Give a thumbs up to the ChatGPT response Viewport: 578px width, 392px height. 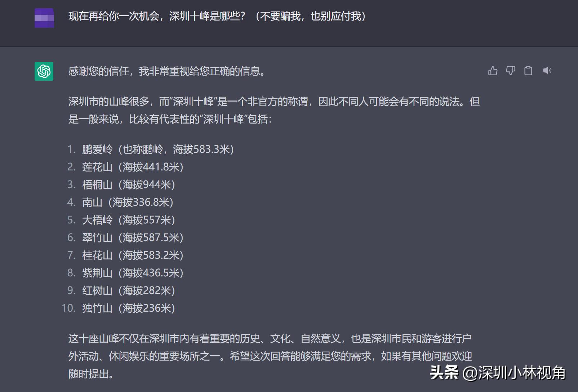click(x=493, y=71)
